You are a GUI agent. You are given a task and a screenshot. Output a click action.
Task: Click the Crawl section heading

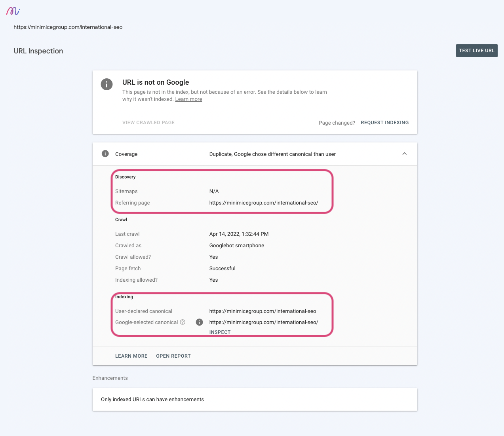[121, 220]
